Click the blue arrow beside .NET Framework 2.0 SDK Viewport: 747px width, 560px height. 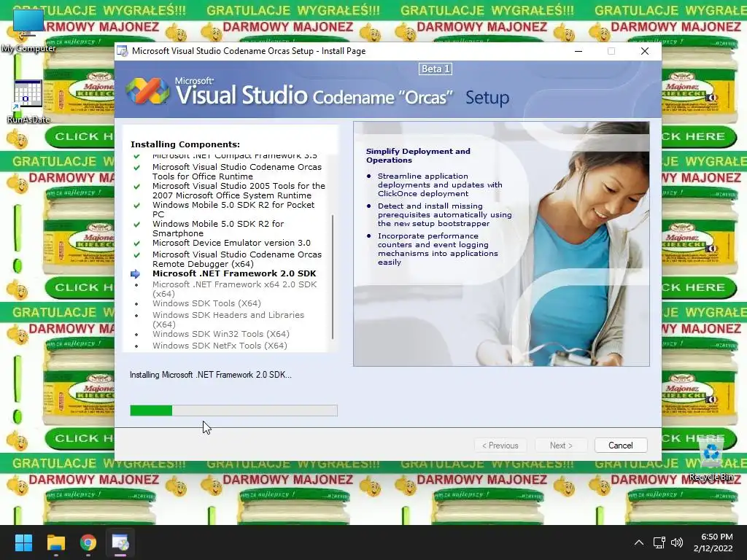tap(135, 274)
